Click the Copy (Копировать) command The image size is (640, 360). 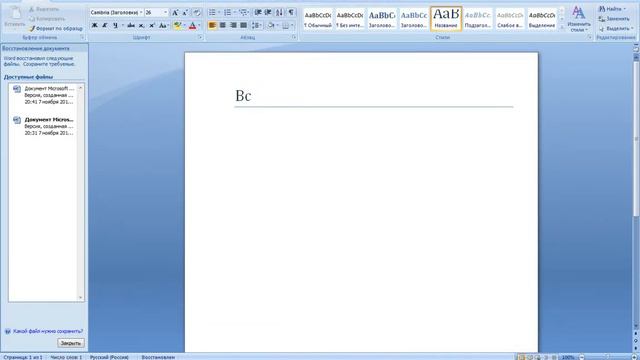click(47, 19)
